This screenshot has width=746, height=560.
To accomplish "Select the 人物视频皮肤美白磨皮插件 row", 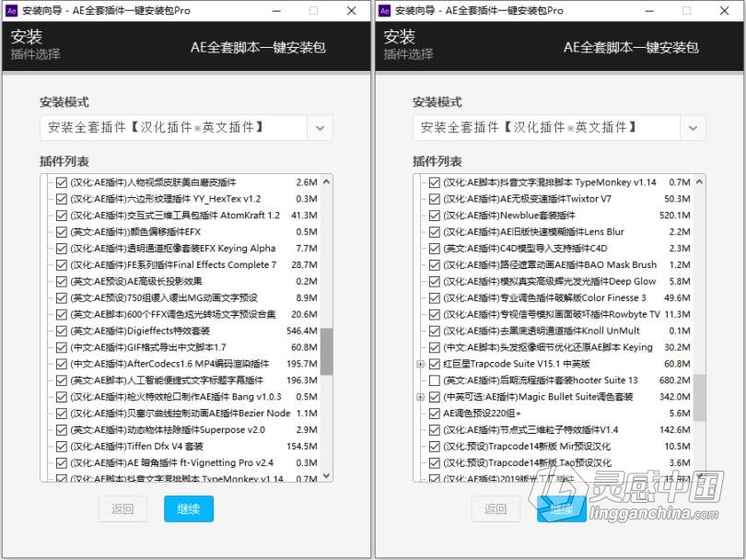I will [187, 182].
